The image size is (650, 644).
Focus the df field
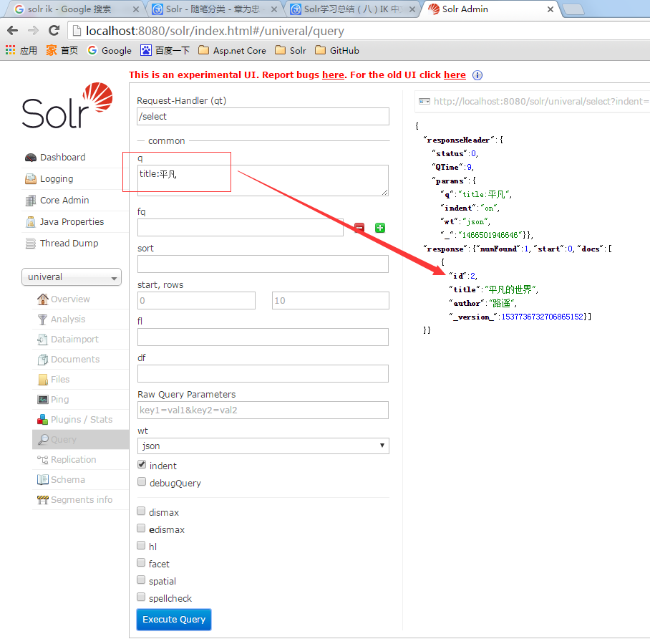263,373
